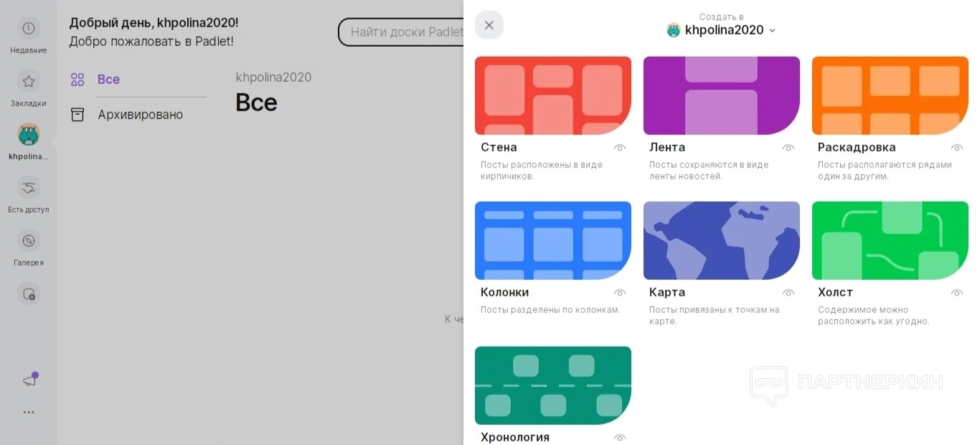Click the Стена title text
The height and width of the screenshot is (445, 980).
coord(499,147)
